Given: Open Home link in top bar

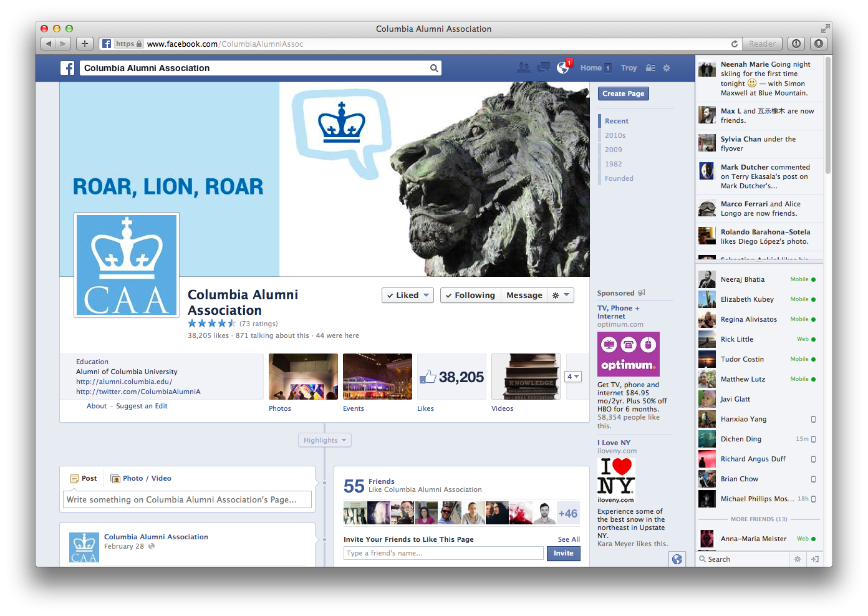Looking at the screenshot, I should [591, 68].
